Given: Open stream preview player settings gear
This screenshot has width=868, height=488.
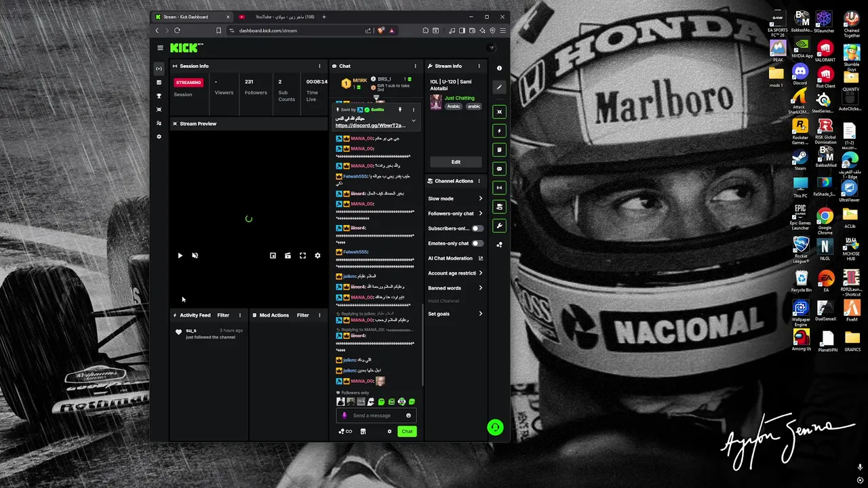Looking at the screenshot, I should (317, 256).
